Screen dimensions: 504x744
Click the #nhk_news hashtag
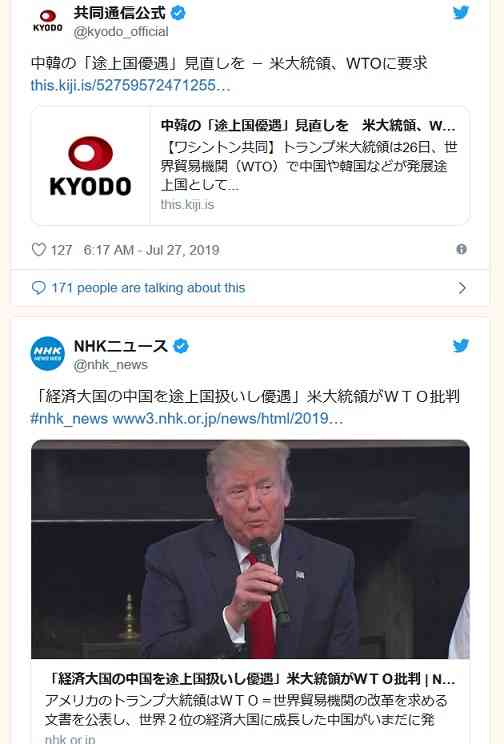coord(69,418)
